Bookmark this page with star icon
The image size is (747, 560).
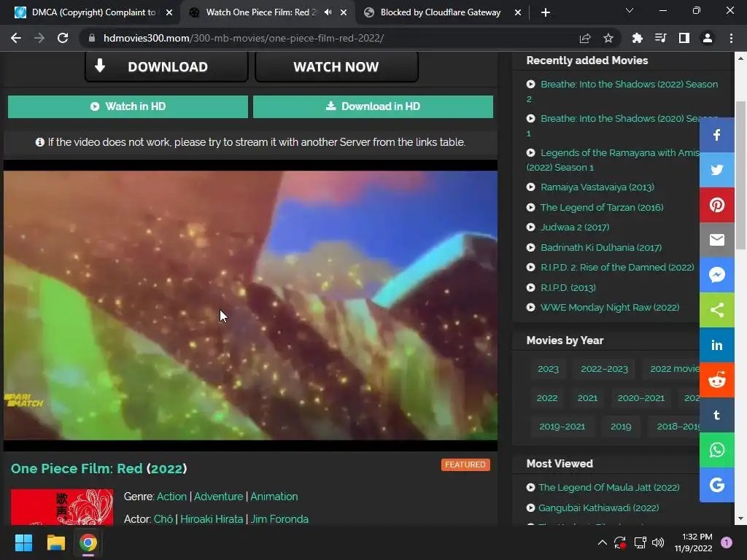click(608, 38)
